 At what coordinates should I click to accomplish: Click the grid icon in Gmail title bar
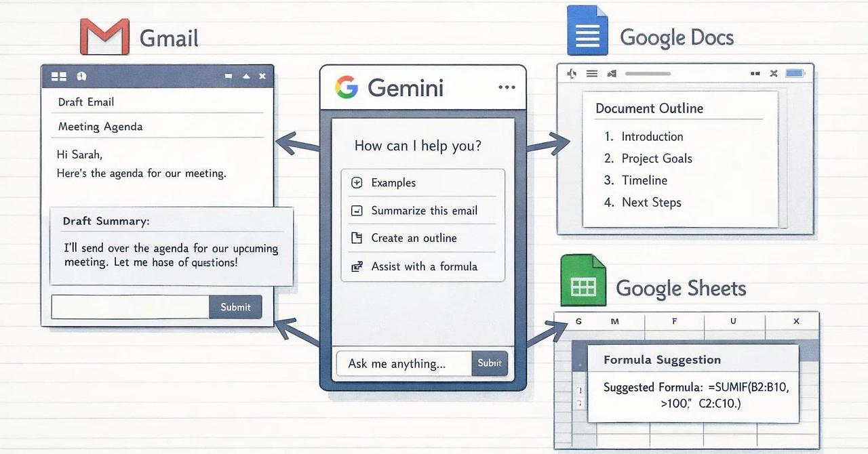59,77
